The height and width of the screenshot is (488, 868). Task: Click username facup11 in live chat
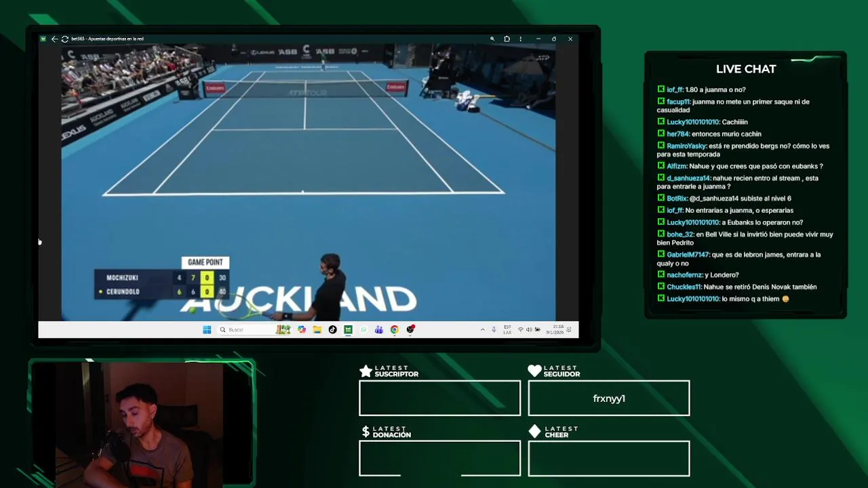[678, 102]
